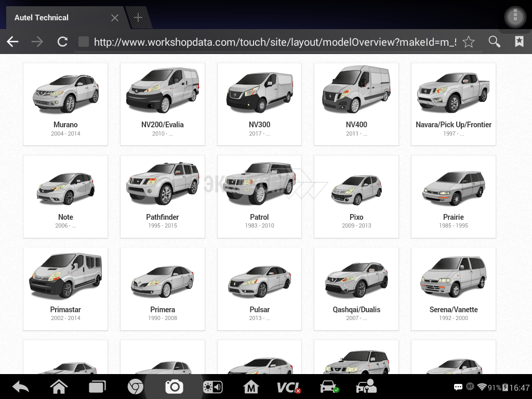Open the MaxiSys M home shortcut
This screenshot has height=399, width=532.
[251, 387]
